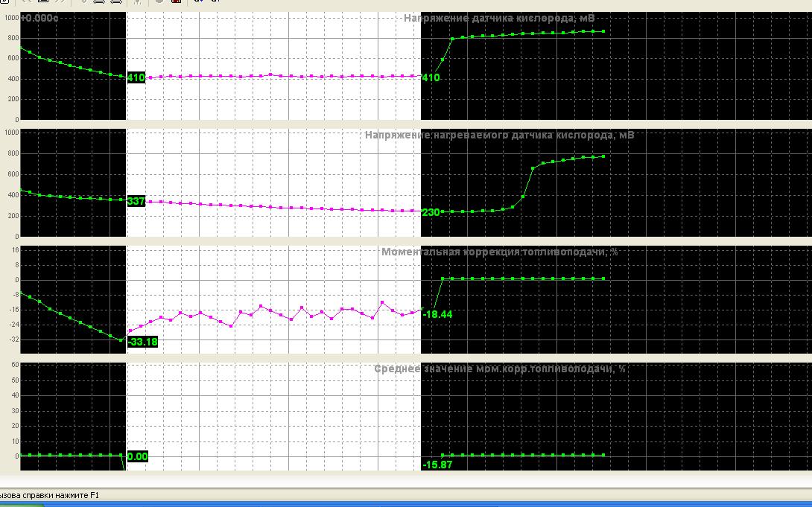
Task: Select the -15.87 average correction value
Action: point(437,465)
